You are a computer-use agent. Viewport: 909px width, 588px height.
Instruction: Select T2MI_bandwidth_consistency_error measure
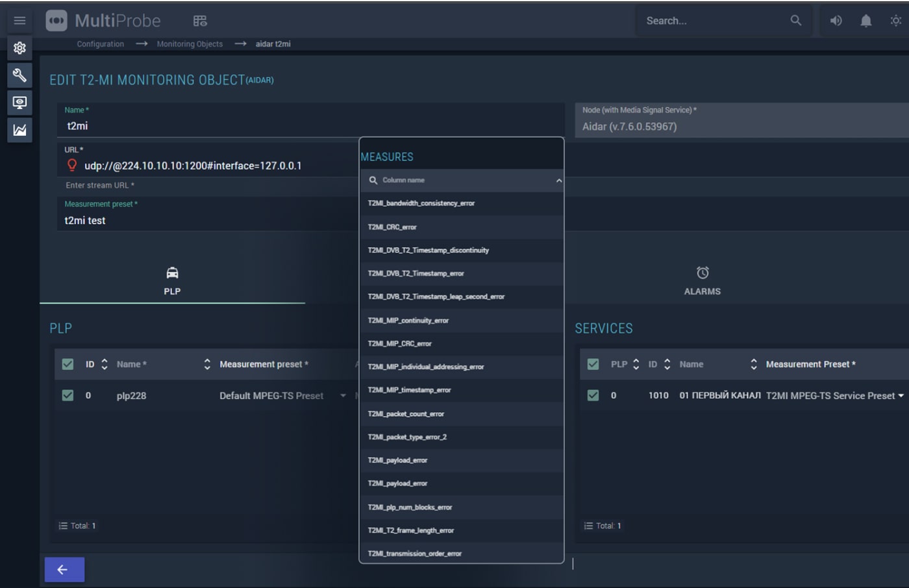tap(462, 203)
